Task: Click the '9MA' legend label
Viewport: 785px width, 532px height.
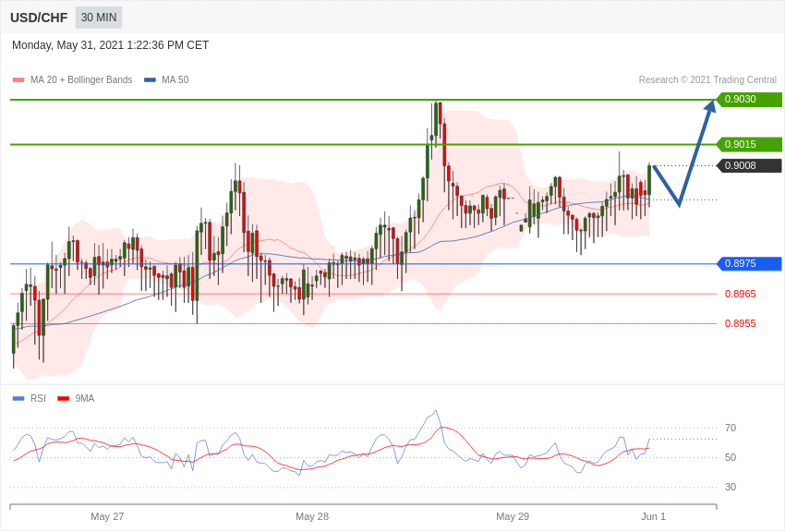Action: (85, 398)
